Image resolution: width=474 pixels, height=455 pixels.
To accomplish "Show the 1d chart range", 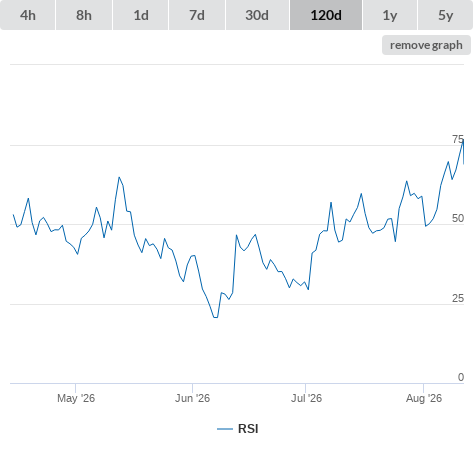I will (141, 15).
